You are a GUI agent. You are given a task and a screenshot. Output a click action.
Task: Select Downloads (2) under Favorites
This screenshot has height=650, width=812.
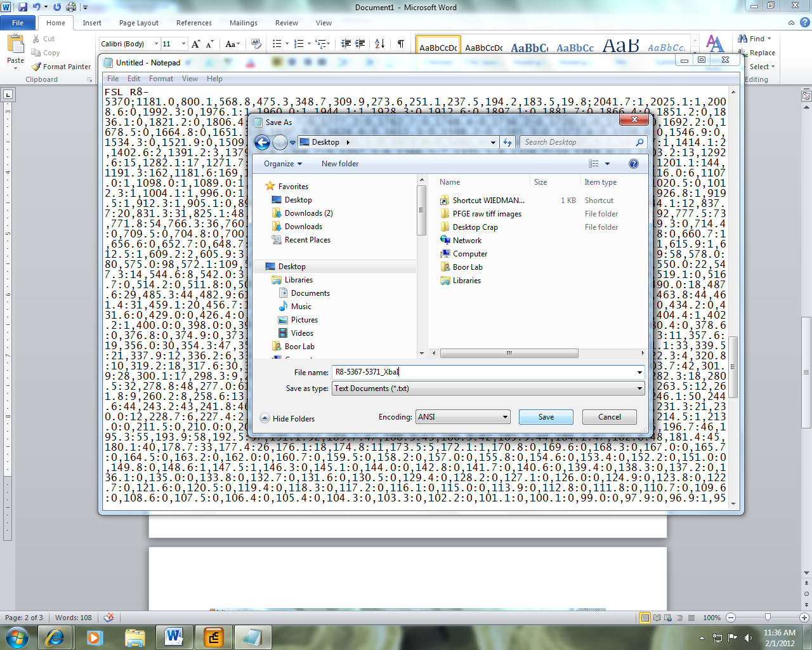(309, 213)
